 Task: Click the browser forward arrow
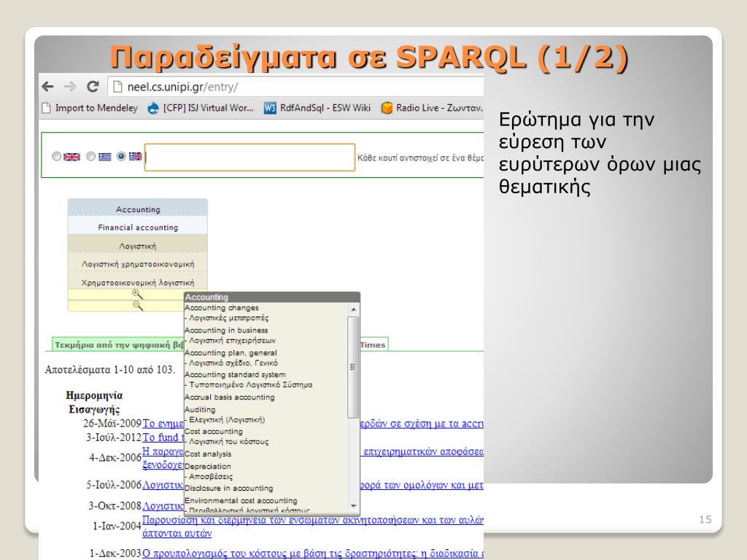tap(70, 87)
